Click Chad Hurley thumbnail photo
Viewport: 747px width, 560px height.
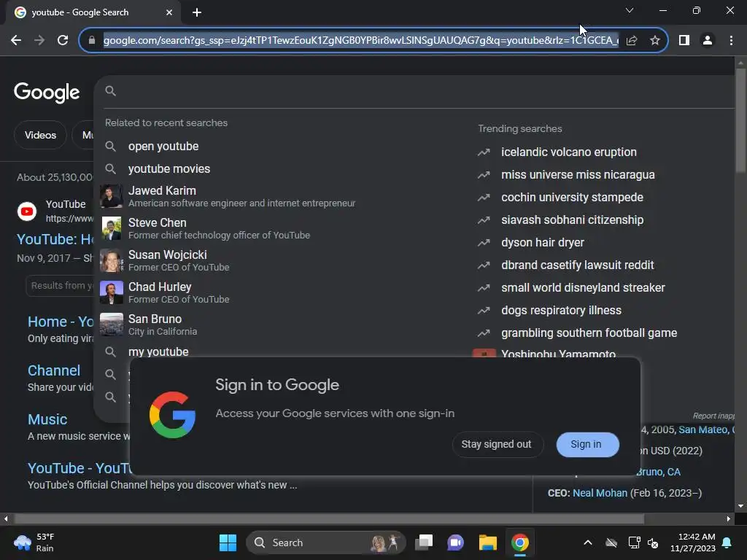click(x=111, y=292)
